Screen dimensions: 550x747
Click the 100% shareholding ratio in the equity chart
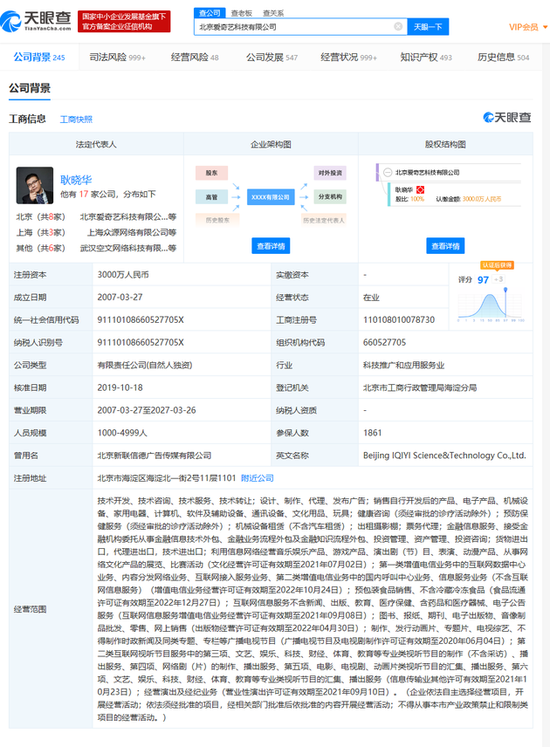pos(417,199)
